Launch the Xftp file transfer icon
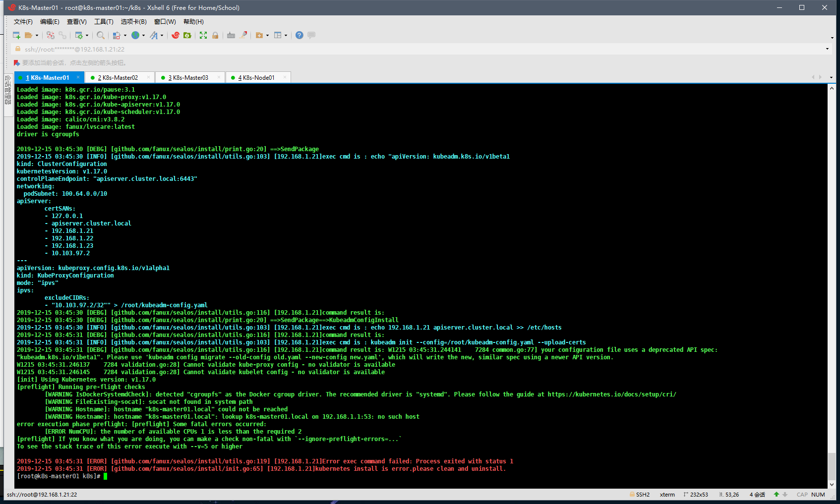Viewport: 840px width, 504px height. (x=187, y=35)
